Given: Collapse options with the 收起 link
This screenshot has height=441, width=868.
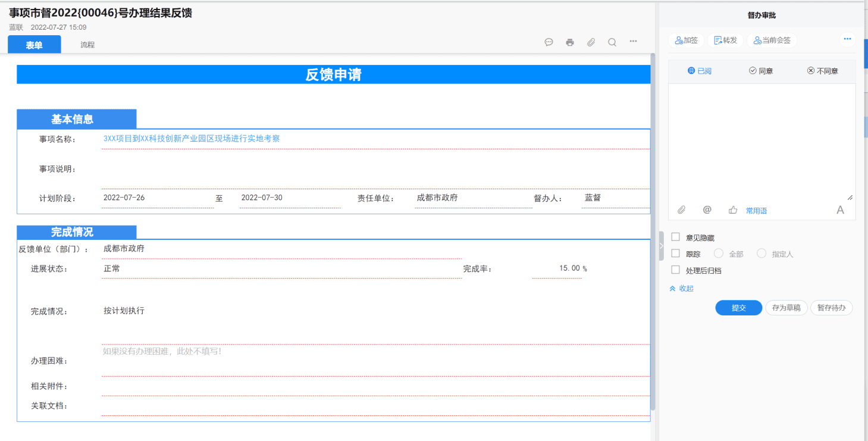Looking at the screenshot, I should (x=682, y=289).
